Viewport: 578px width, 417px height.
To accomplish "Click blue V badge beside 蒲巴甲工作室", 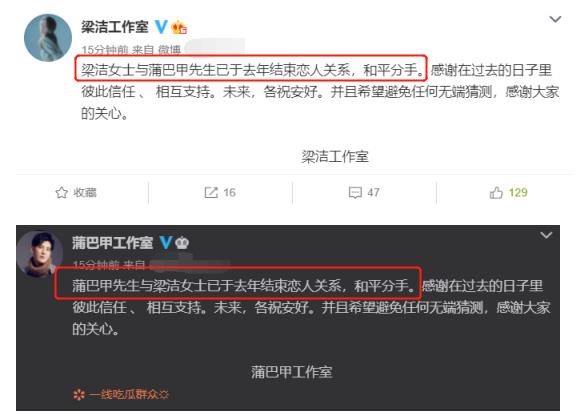I will pyautogui.click(x=166, y=243).
